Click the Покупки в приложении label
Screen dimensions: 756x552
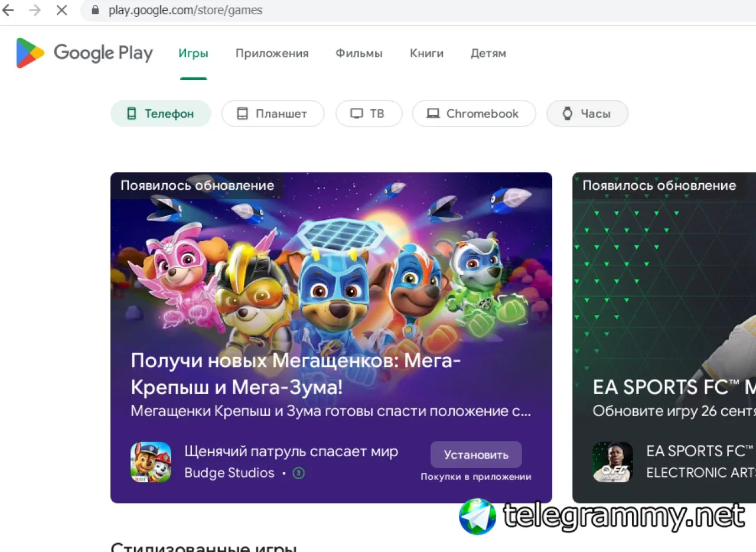pos(476,477)
